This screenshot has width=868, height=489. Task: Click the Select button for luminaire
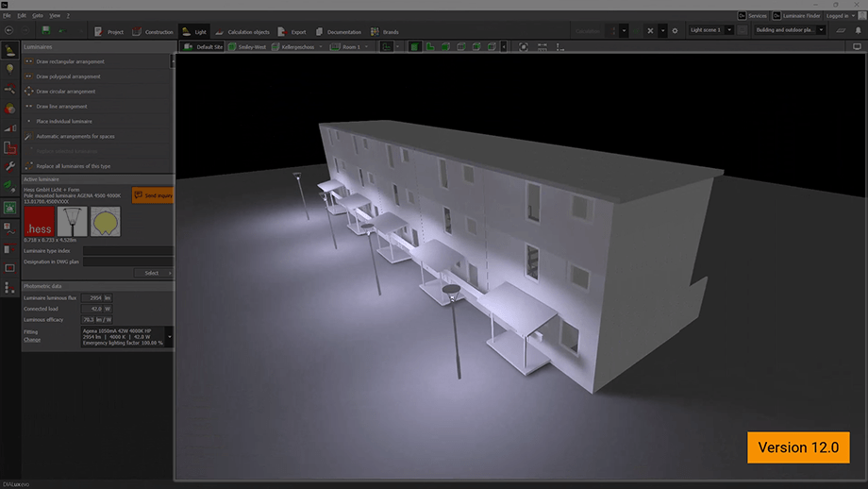[x=152, y=273]
